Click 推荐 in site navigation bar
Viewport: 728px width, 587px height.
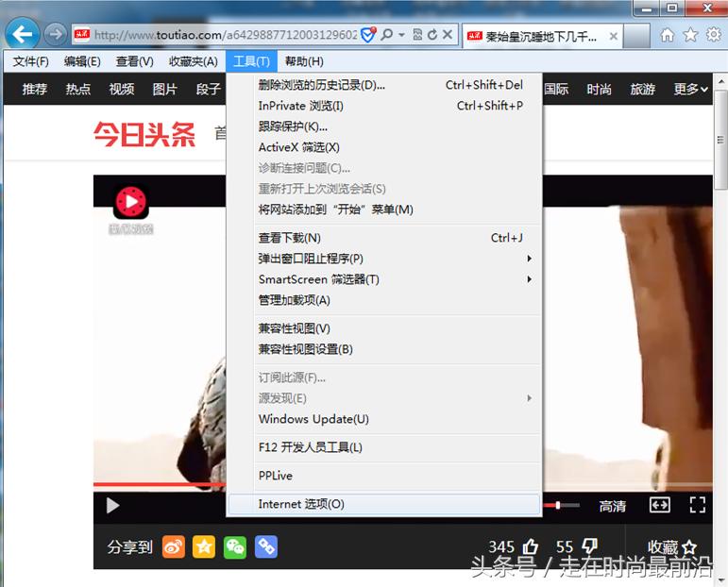point(35,89)
